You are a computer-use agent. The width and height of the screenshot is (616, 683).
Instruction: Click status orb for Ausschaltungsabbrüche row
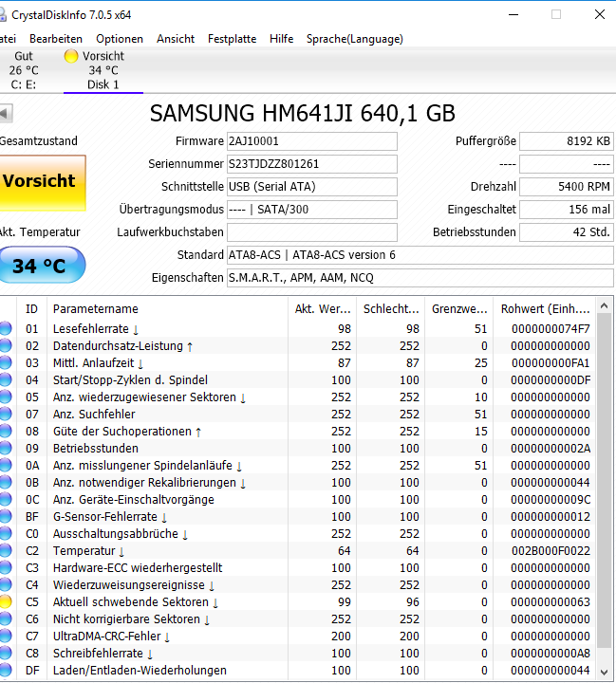(x=6, y=533)
